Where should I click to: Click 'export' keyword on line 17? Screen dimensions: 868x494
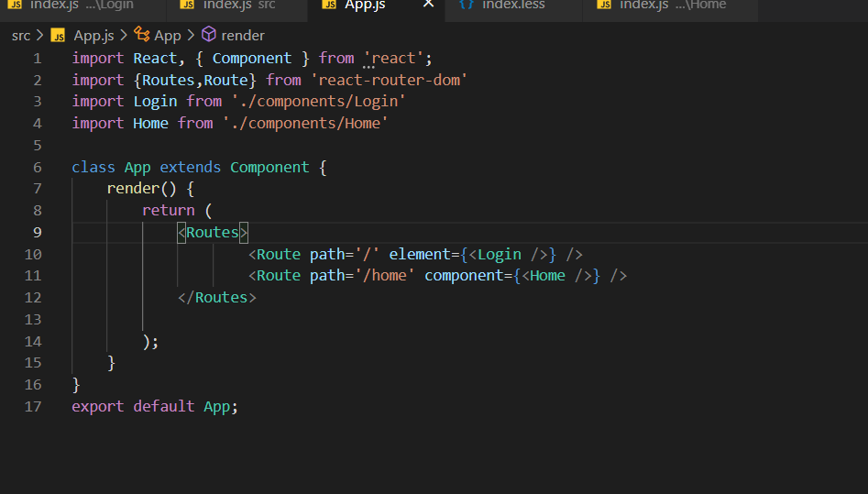(97, 407)
